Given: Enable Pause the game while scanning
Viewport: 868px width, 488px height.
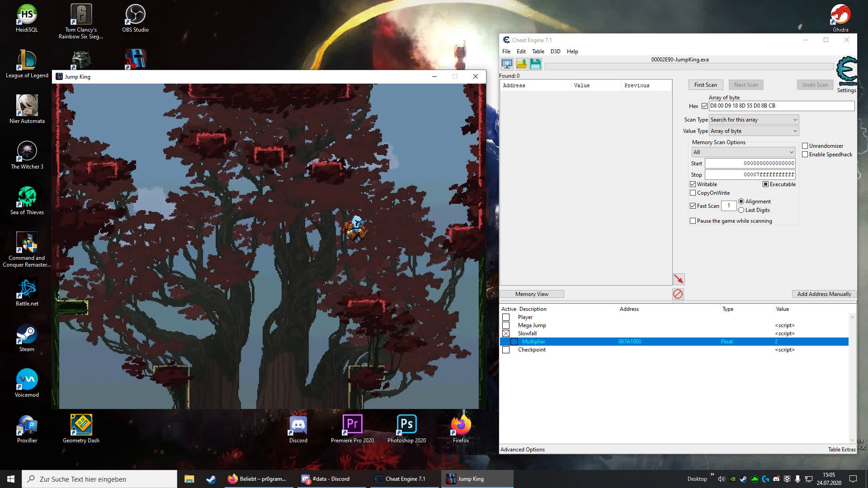Looking at the screenshot, I should click(693, 221).
